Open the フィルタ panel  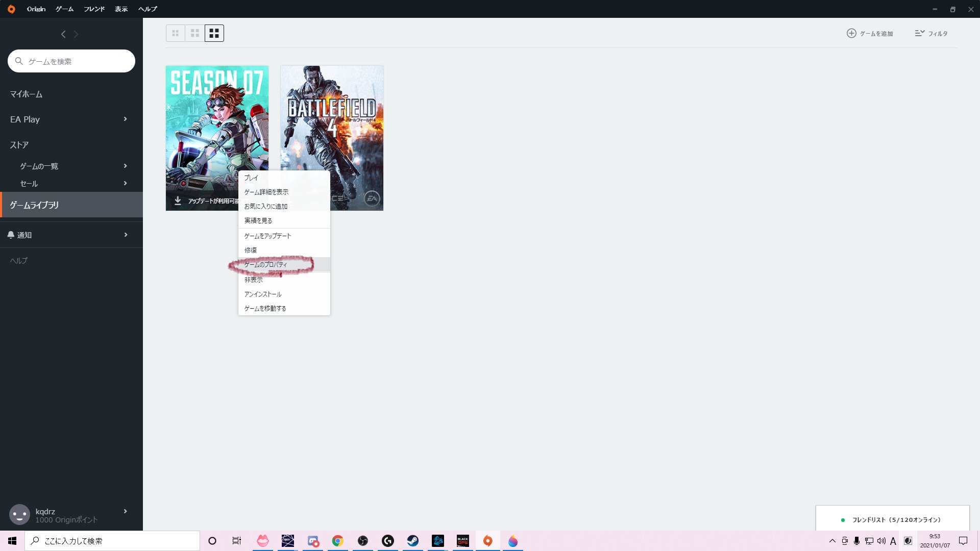931,33
